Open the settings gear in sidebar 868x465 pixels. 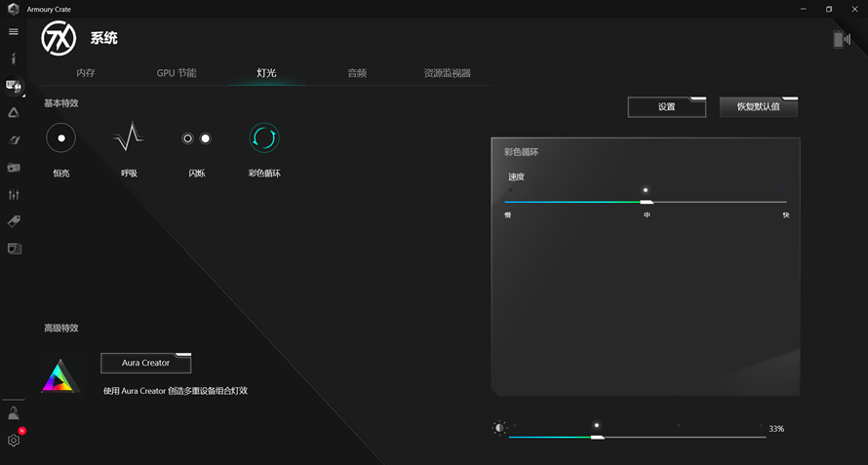point(14,440)
